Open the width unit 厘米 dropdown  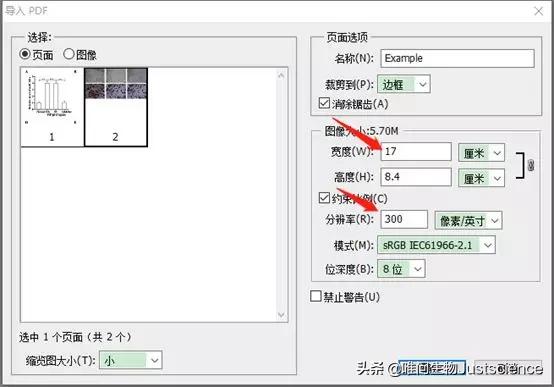point(481,153)
